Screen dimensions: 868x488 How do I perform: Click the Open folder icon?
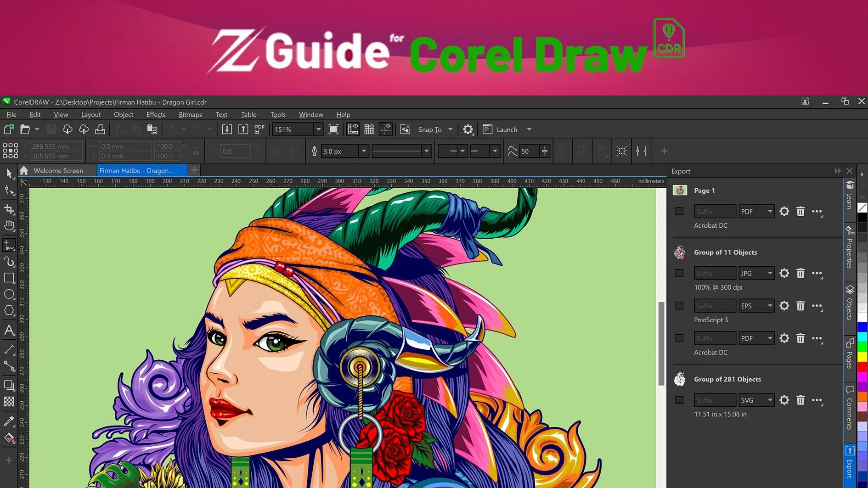[25, 129]
